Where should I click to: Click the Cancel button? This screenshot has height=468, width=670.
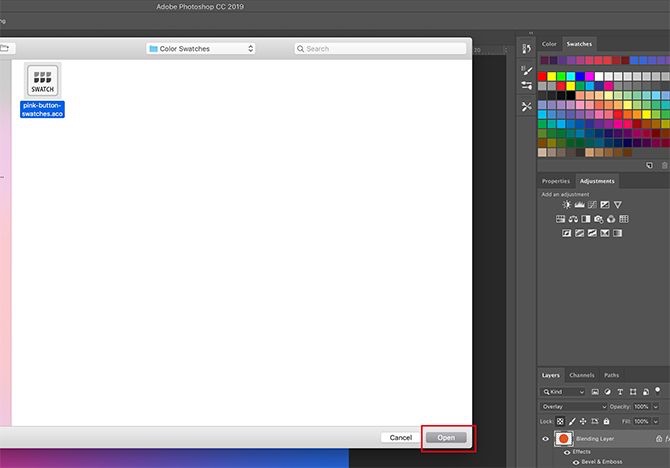[x=400, y=437]
